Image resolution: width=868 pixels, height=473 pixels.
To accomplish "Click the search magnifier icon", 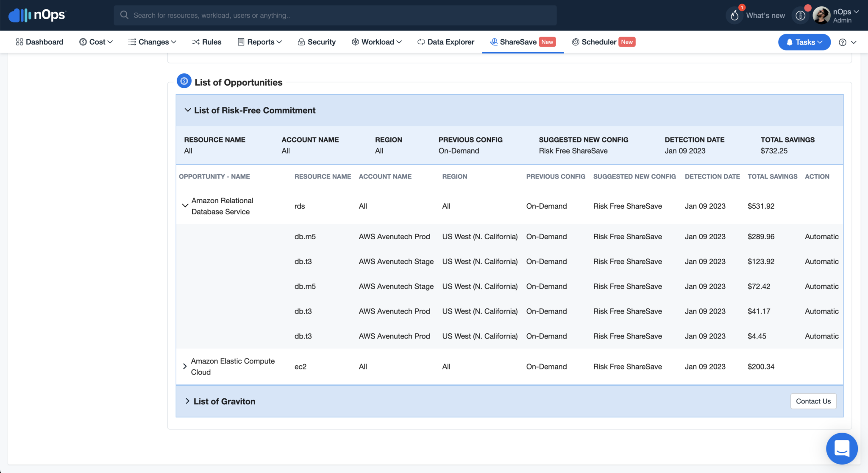I will [x=124, y=15].
